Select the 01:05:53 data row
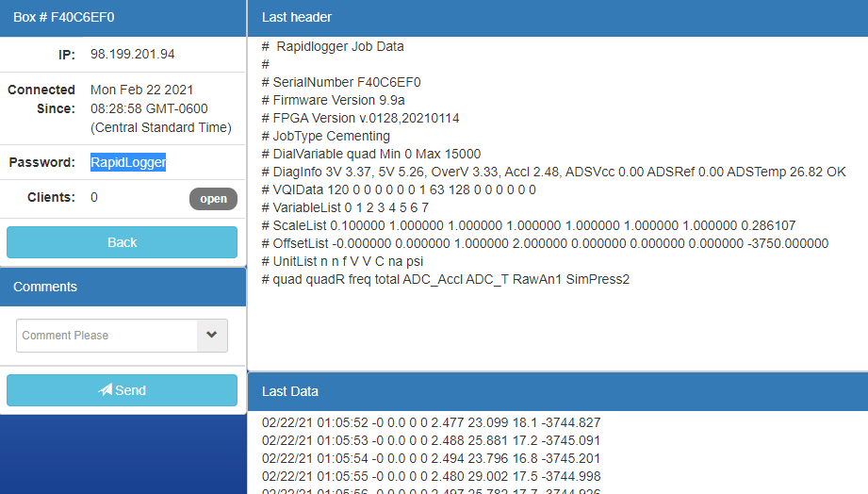This screenshot has width=868, height=494. point(432,440)
